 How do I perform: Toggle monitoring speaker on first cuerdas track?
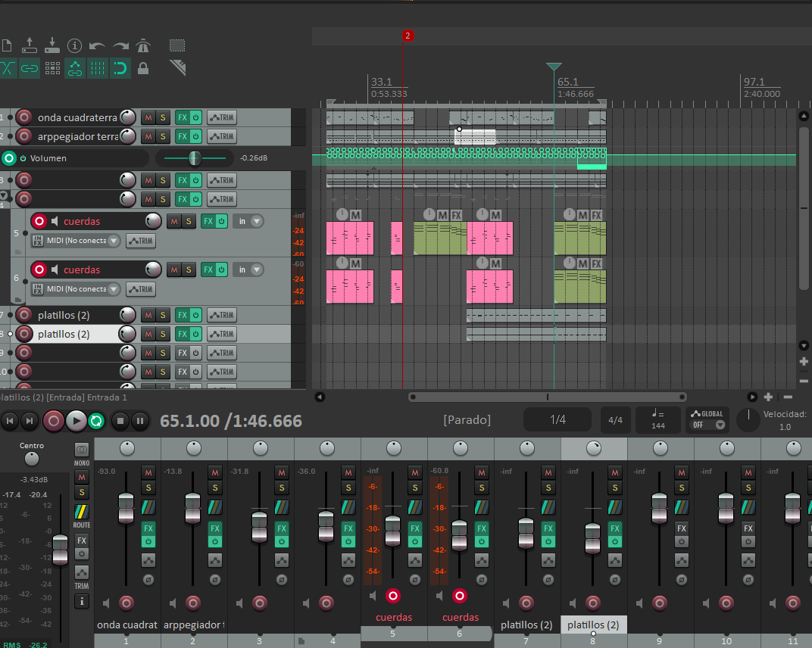(55, 222)
